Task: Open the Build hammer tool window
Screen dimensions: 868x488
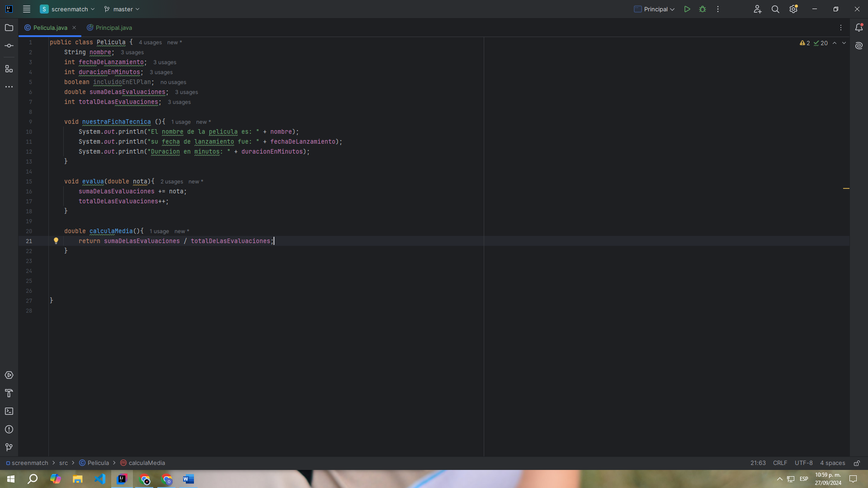Action: [9, 393]
